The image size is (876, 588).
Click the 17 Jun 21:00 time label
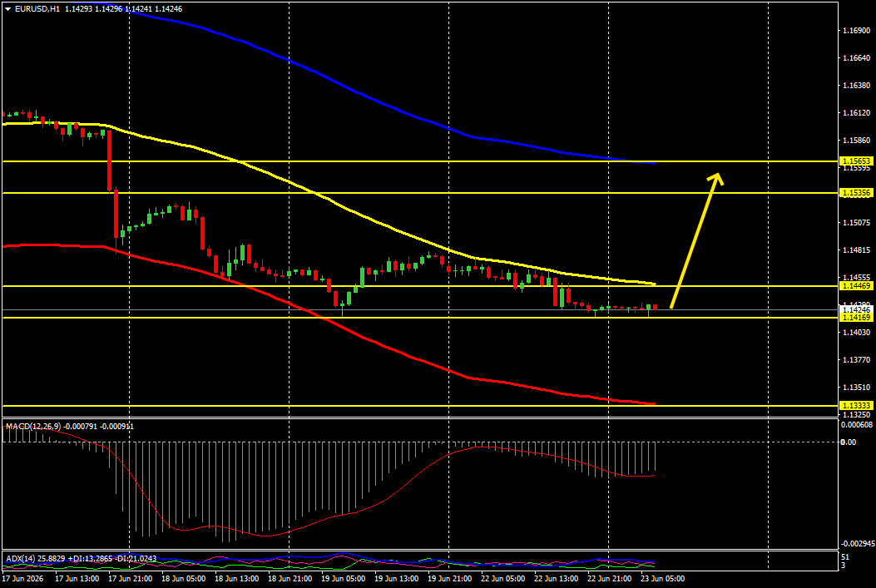(131, 579)
